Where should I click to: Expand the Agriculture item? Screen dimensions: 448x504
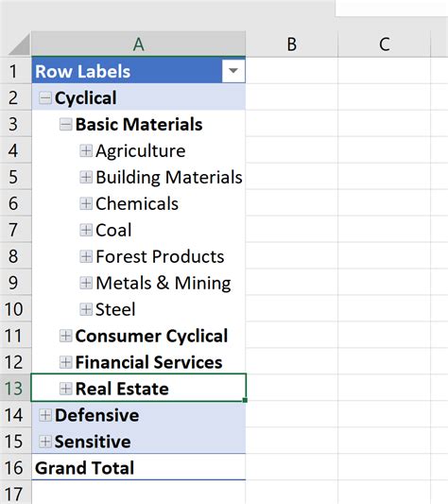(x=86, y=150)
